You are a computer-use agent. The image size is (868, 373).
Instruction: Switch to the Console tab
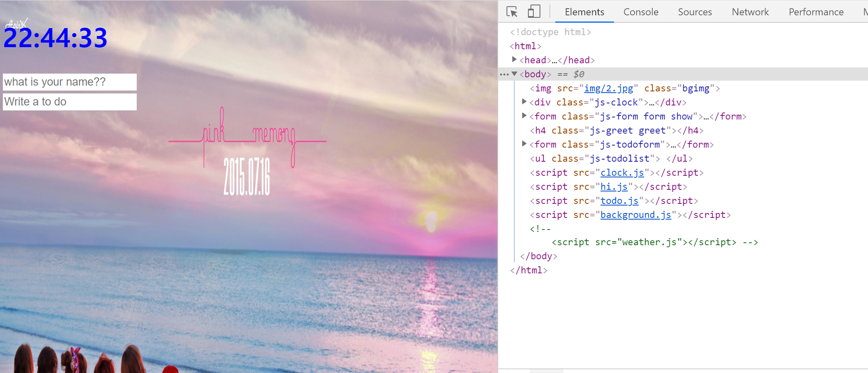(x=641, y=12)
